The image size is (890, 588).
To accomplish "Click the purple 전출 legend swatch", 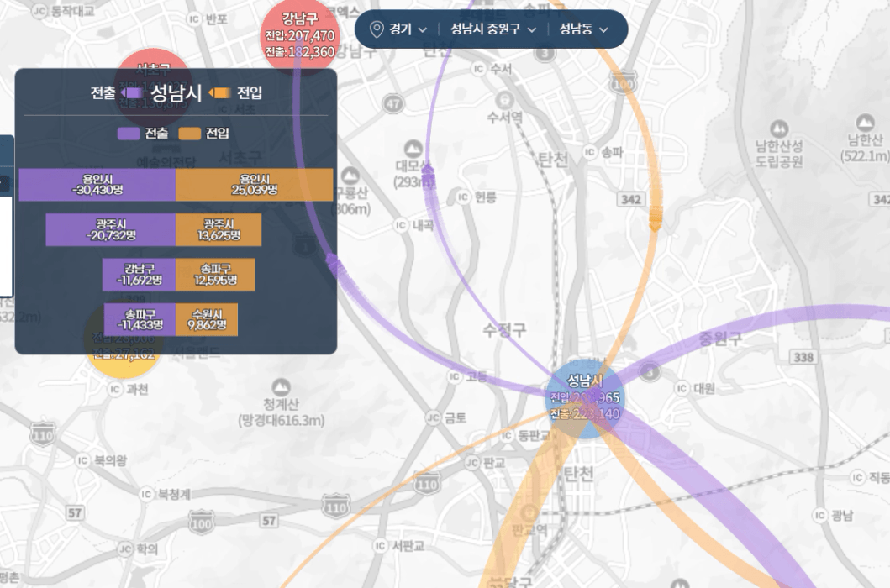I will pyautogui.click(x=129, y=134).
